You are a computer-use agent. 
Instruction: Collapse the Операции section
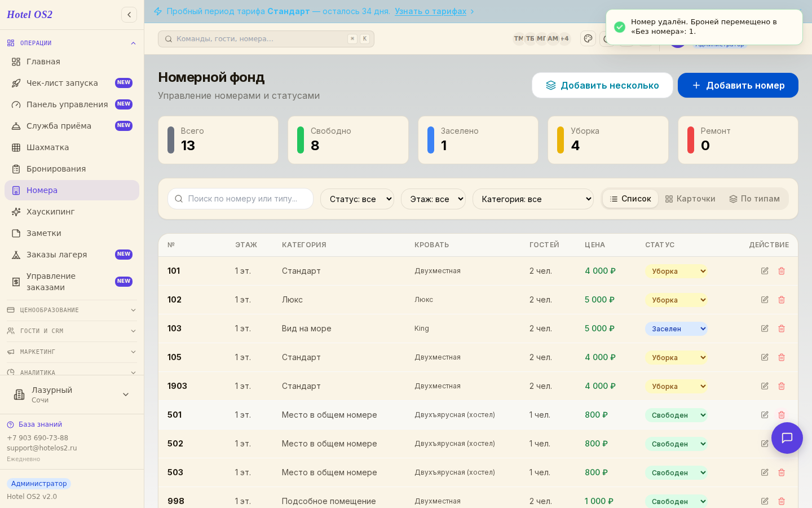click(72, 43)
